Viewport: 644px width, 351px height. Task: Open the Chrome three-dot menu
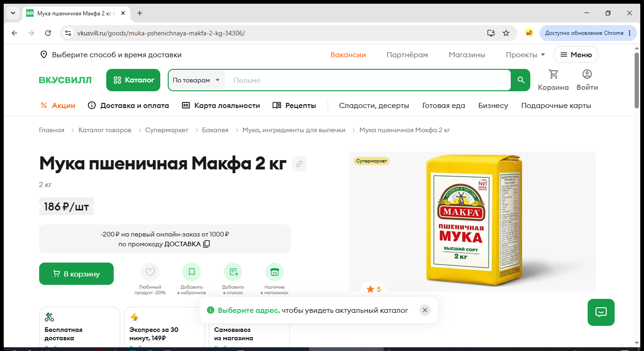point(630,33)
